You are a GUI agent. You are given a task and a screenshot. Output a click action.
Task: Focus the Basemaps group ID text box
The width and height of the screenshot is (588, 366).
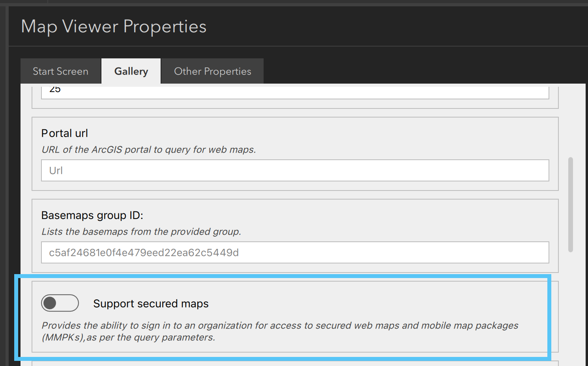[x=295, y=252]
